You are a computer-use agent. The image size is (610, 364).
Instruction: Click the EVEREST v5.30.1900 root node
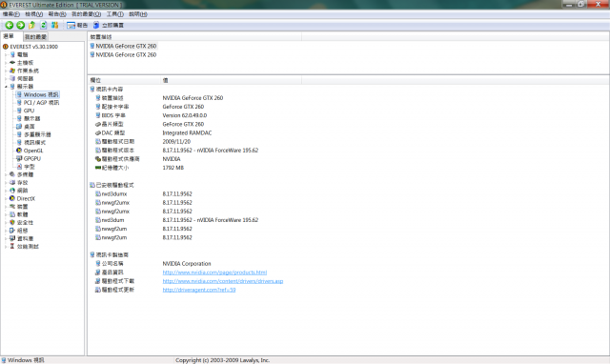[x=34, y=47]
